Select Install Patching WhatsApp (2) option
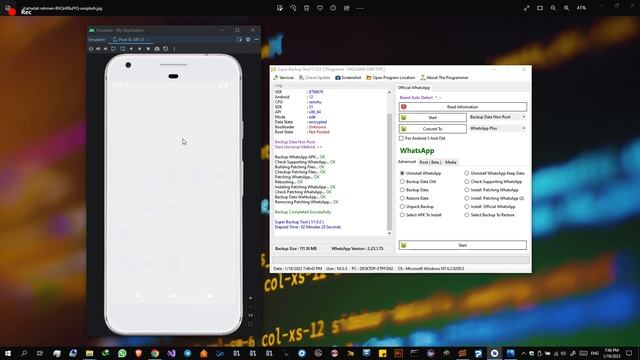Screen dimensions: 640x360 click(x=467, y=198)
